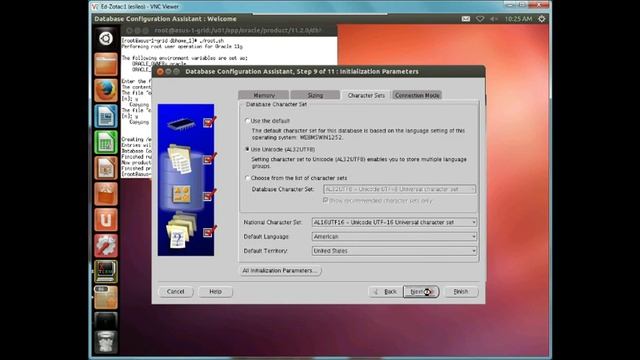640x360 pixels.
Task: Toggle 'Show recommended character sets only' checkbox
Action: pos(325,200)
